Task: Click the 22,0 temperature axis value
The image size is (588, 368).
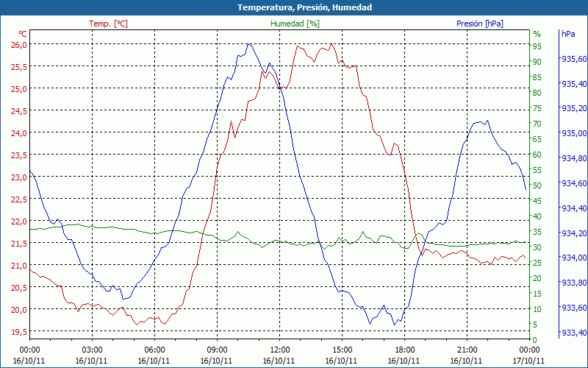Action: point(19,222)
